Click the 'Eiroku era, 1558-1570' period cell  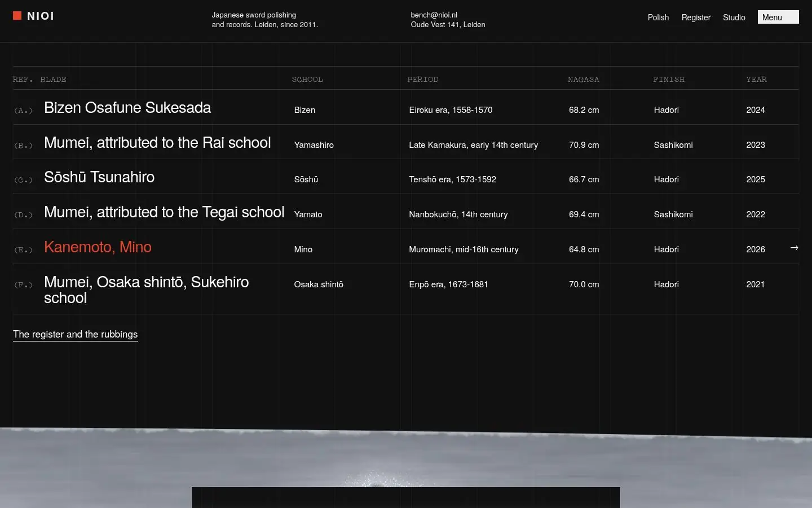[451, 110]
